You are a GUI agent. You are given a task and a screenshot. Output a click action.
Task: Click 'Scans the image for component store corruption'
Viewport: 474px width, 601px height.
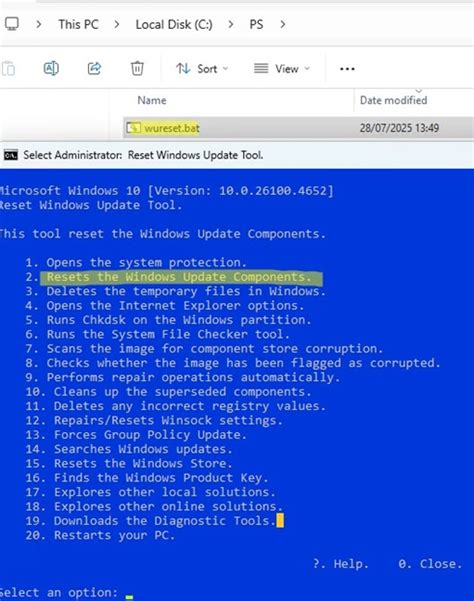(x=204, y=348)
